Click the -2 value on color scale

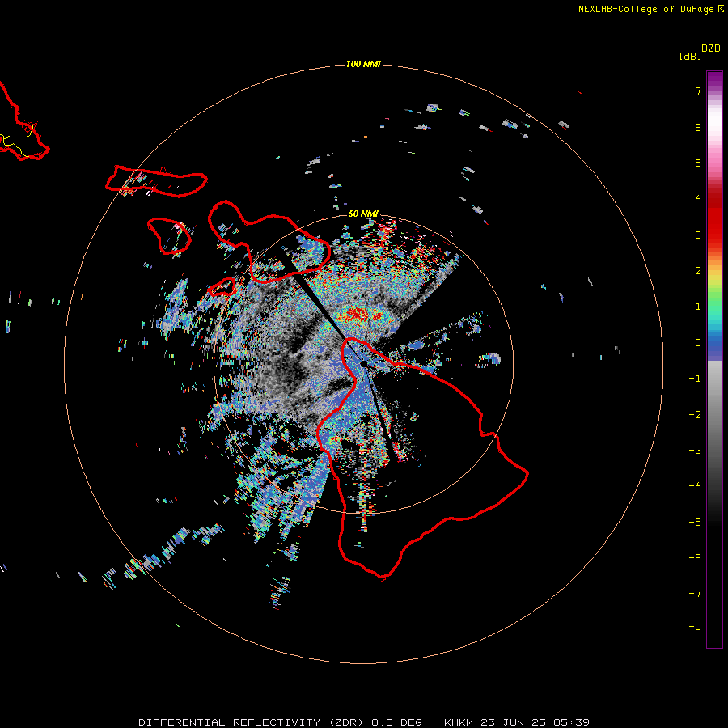(695, 414)
